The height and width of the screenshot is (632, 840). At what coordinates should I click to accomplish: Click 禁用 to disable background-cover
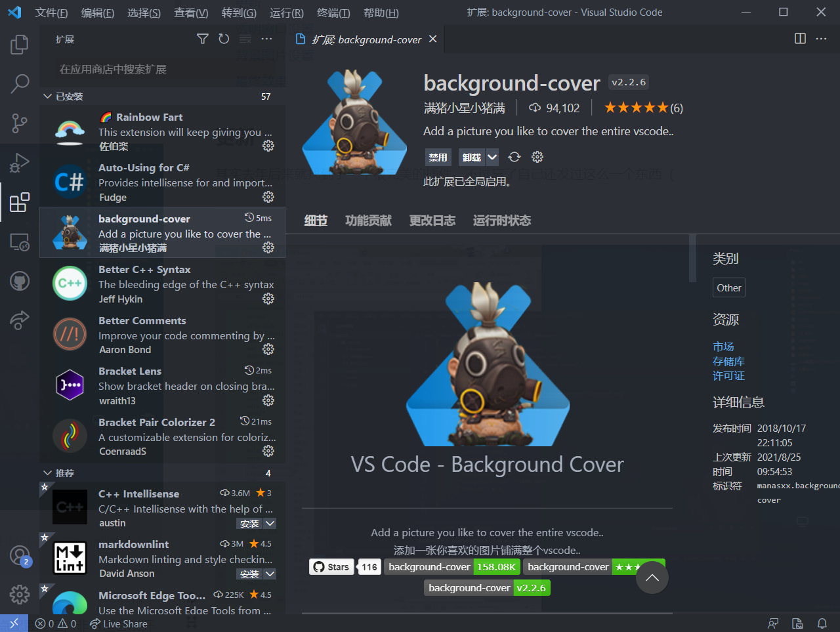438,157
